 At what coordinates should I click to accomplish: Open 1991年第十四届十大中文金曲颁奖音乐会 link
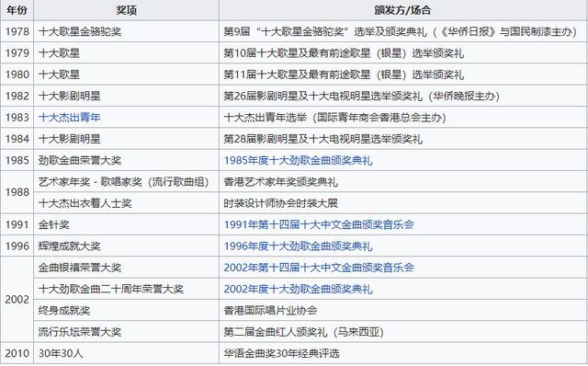click(319, 224)
